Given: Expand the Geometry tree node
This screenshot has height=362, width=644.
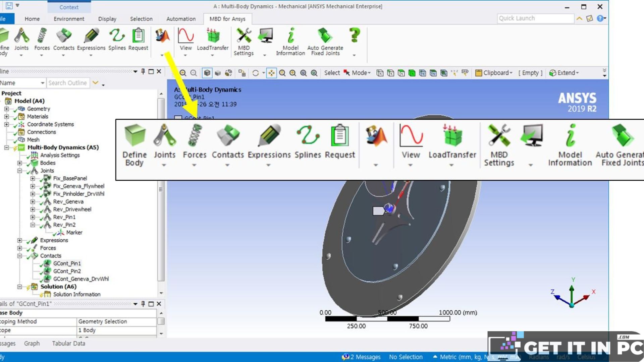Looking at the screenshot, I should (x=6, y=109).
